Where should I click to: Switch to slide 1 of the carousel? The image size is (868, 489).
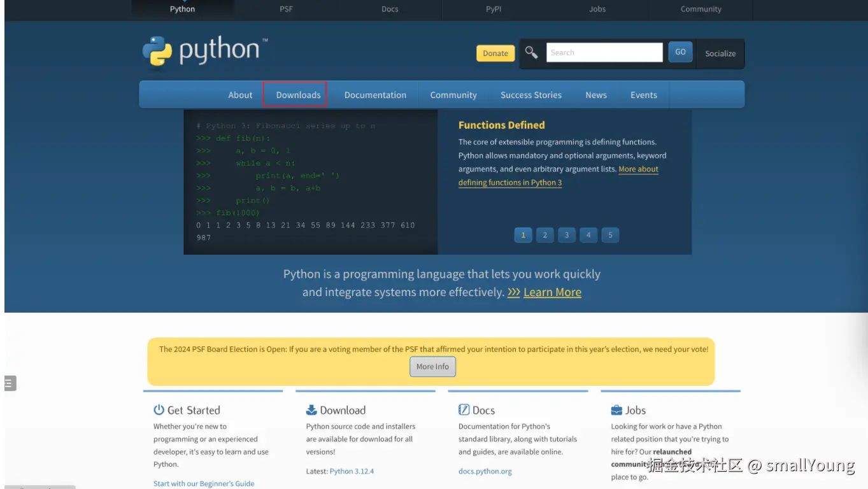click(523, 235)
